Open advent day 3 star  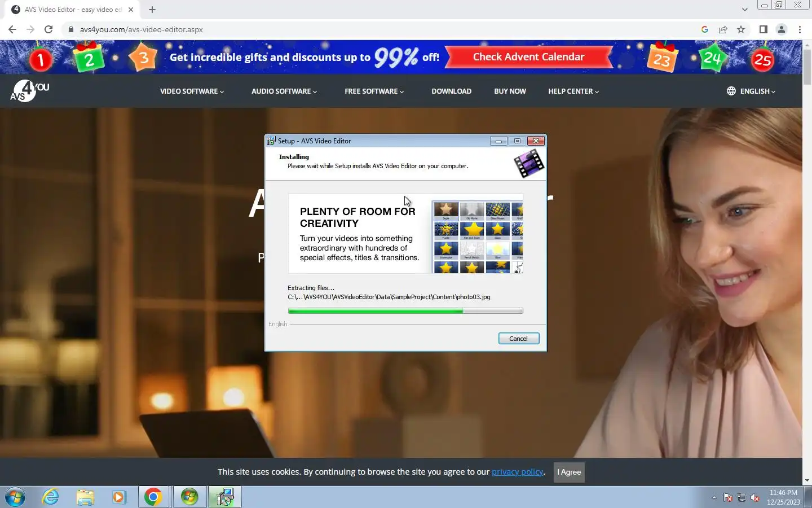143,58
